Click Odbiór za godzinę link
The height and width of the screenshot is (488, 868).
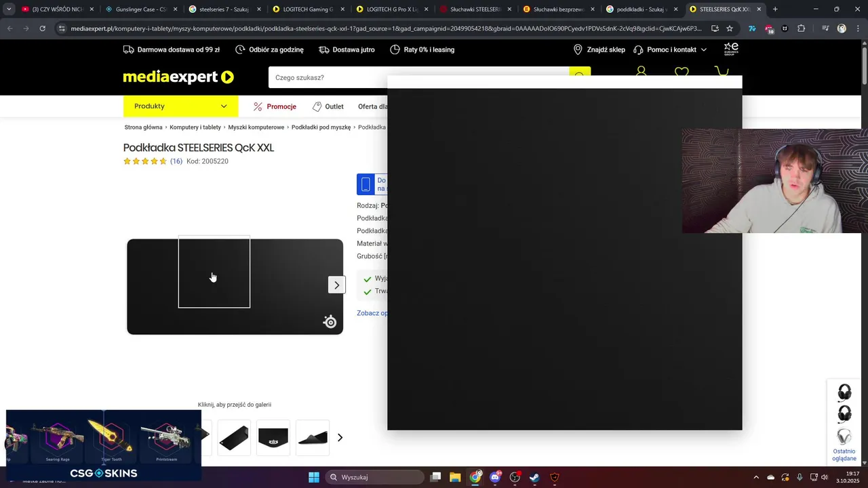[x=269, y=49]
